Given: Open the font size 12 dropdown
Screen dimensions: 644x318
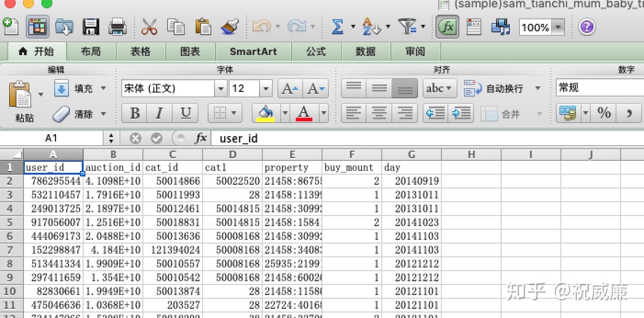Looking at the screenshot, I should tap(265, 88).
